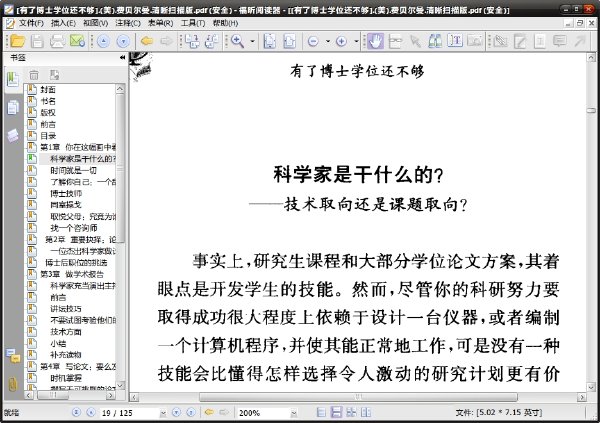Screen dimensions: 600x423
Task: Select bookmark 讲坛技巧
Action: tap(66, 309)
